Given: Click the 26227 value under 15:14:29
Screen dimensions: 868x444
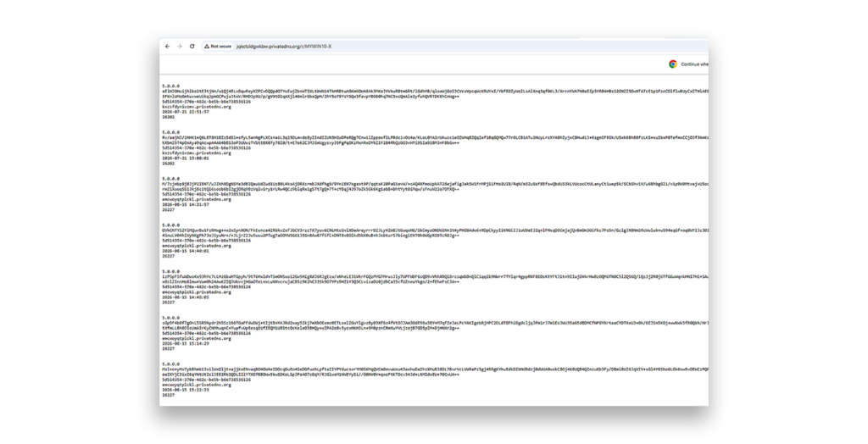Looking at the screenshot, I should pos(169,349).
